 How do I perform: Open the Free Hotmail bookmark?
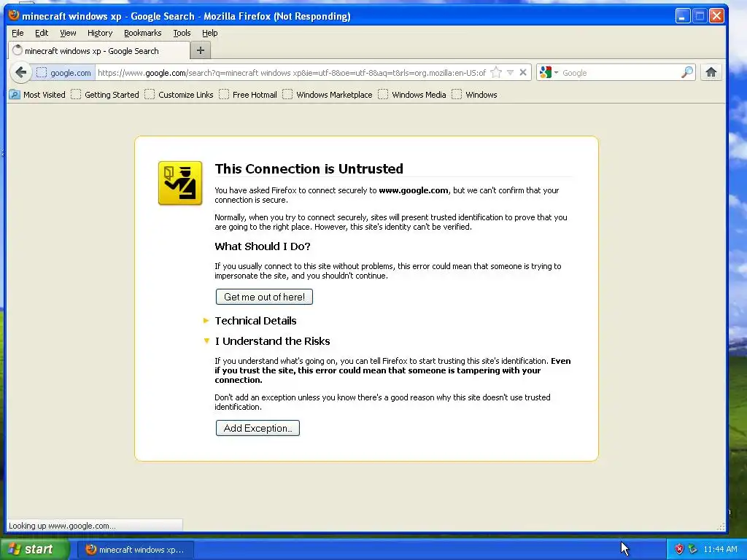(248, 95)
